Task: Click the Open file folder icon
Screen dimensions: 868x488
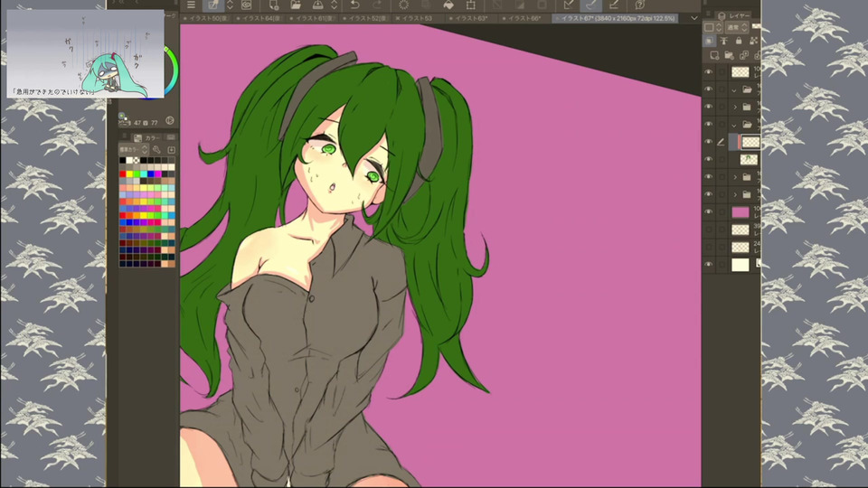Action: point(297,5)
